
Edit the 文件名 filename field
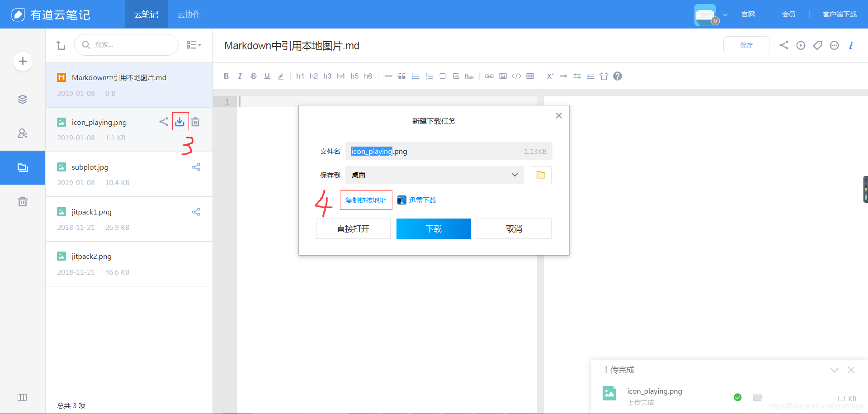tap(449, 151)
